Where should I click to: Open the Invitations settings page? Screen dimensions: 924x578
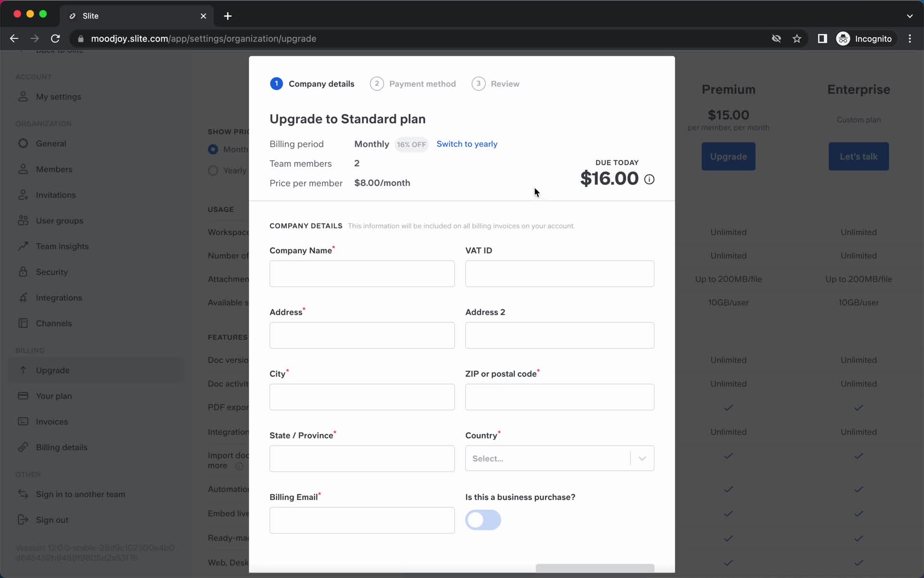click(56, 195)
